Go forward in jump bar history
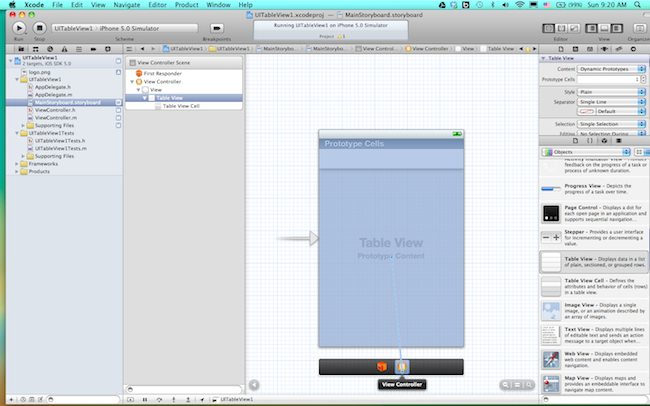Image resolution: width=650 pixels, height=406 pixels. pos(153,49)
